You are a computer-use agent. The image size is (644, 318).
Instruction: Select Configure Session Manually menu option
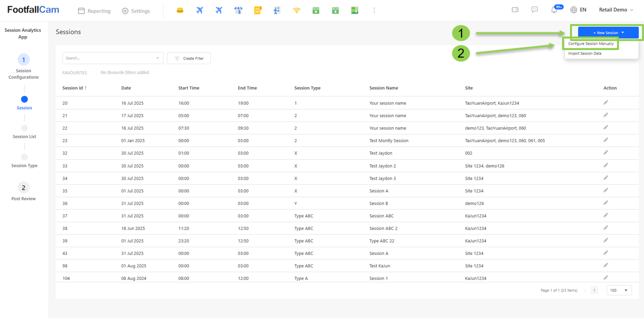tap(591, 44)
